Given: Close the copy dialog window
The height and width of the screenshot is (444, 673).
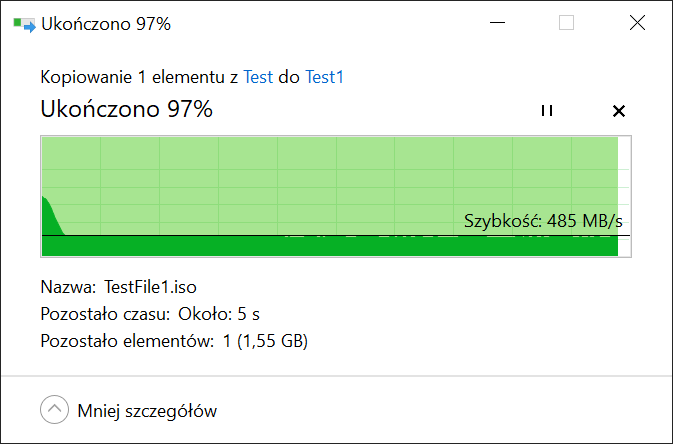Looking at the screenshot, I should click(637, 23).
